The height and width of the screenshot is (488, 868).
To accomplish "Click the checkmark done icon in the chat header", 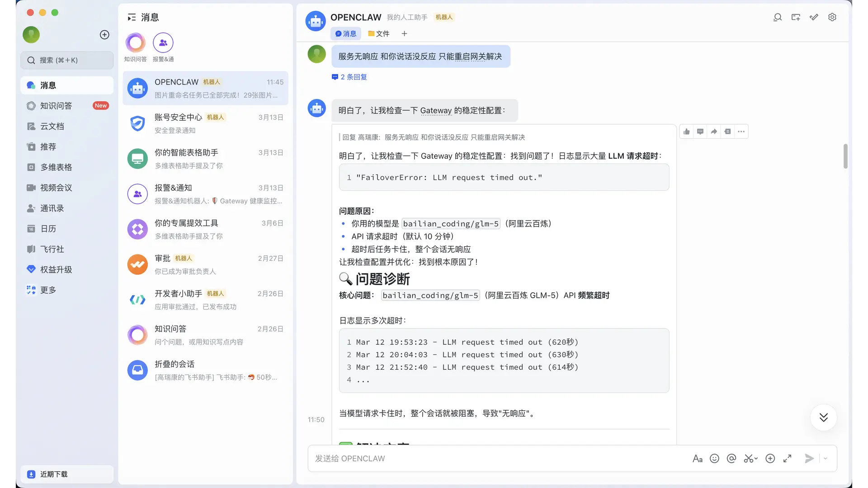I will (x=814, y=17).
